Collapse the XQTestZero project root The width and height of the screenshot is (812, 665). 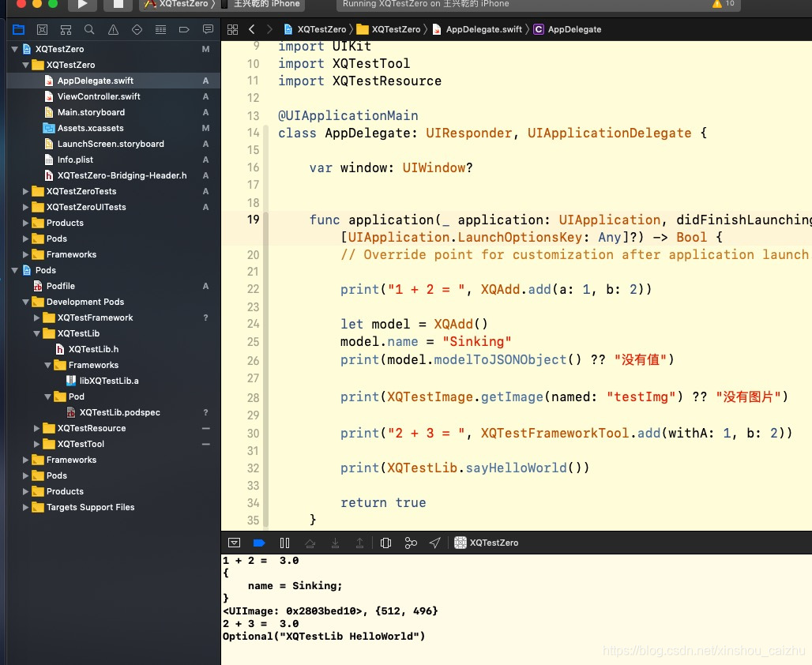(x=14, y=49)
